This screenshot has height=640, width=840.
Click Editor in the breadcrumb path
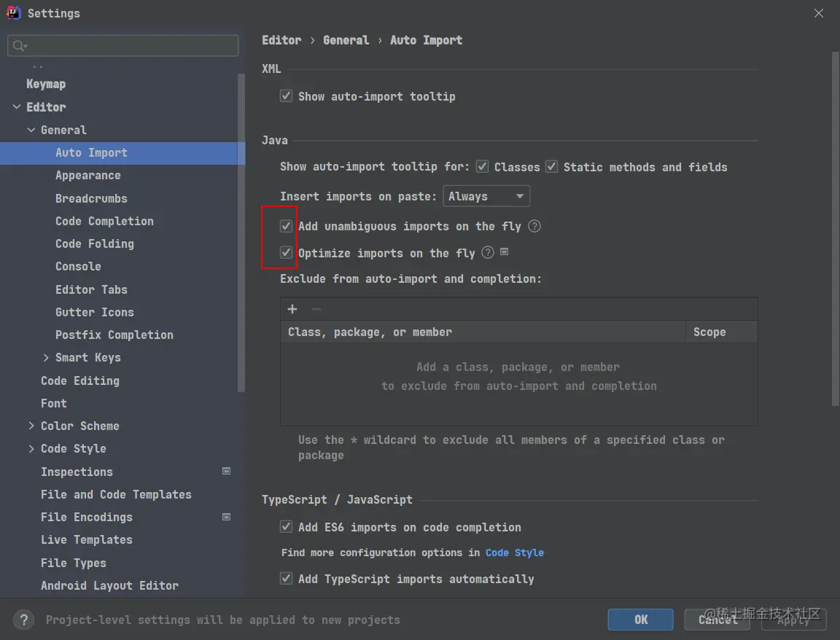[281, 40]
